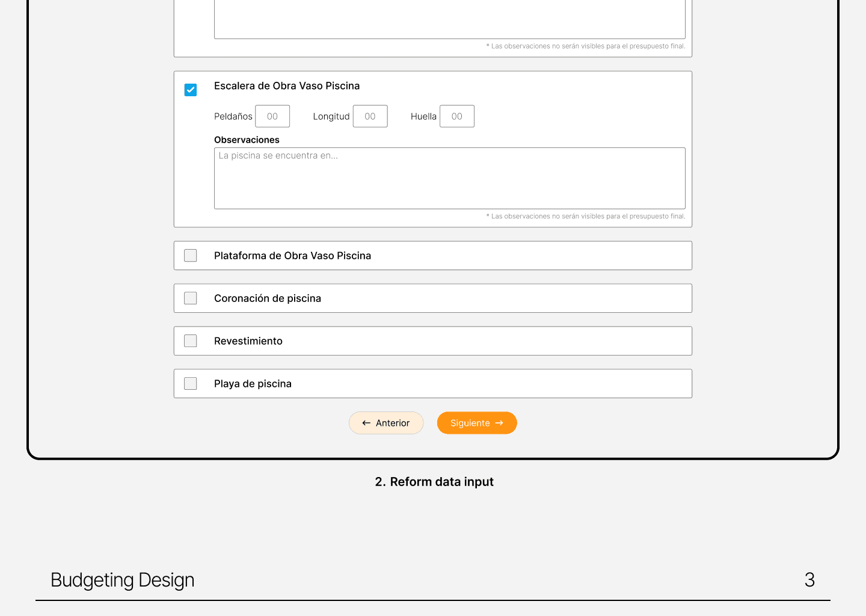Viewport: 866px width, 616px height.
Task: Click the left arrow icon in Anterior button
Action: (x=367, y=423)
